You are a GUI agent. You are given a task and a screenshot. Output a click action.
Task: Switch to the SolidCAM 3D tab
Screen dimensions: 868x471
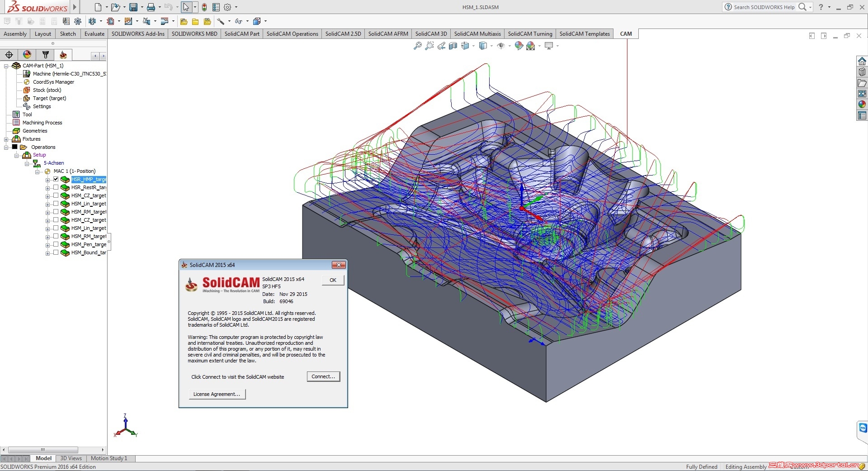pos(430,34)
